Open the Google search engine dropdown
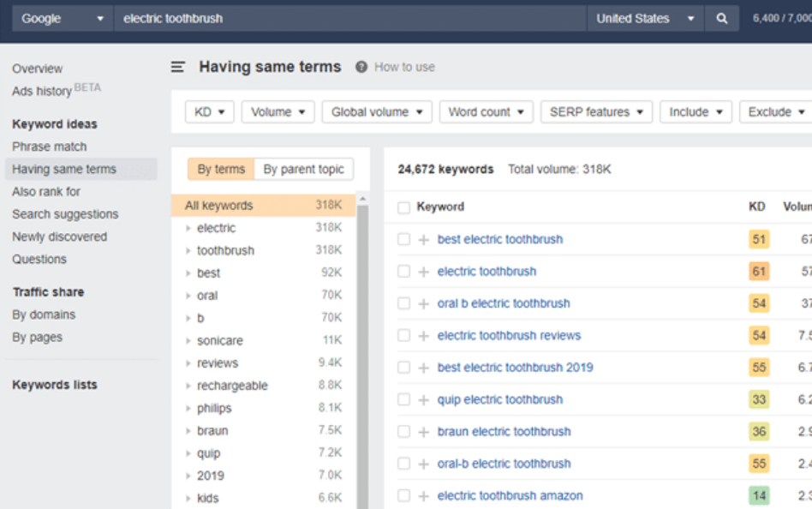 (x=63, y=19)
